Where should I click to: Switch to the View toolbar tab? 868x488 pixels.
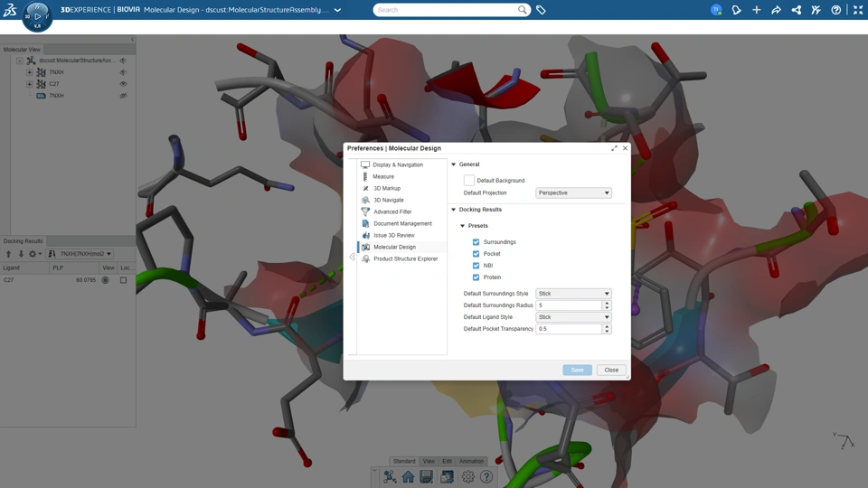tap(429, 461)
